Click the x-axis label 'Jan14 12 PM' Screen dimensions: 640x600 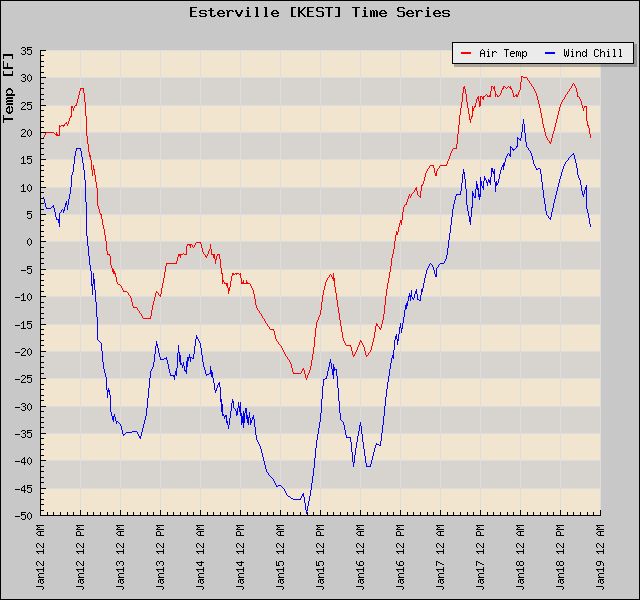(x=240, y=558)
